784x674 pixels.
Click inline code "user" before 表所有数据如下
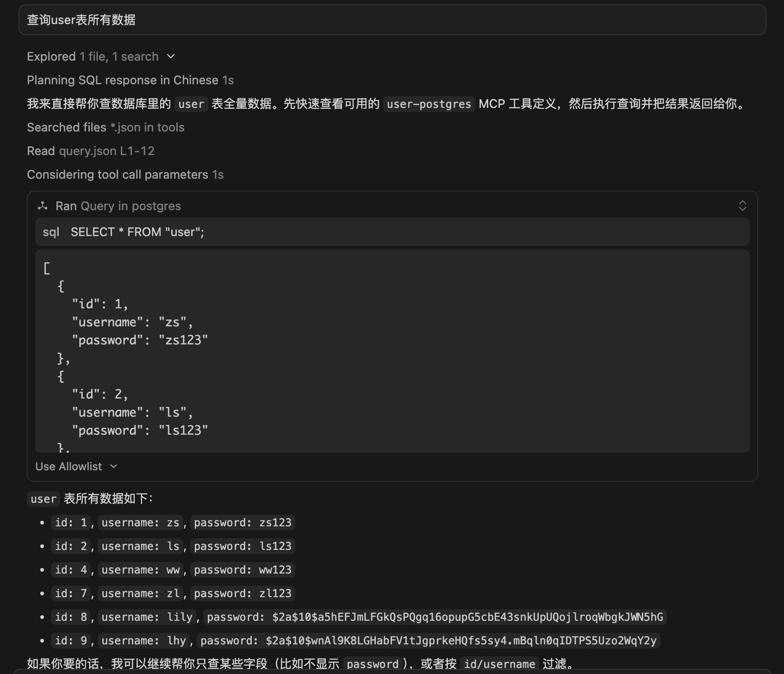[x=44, y=499]
